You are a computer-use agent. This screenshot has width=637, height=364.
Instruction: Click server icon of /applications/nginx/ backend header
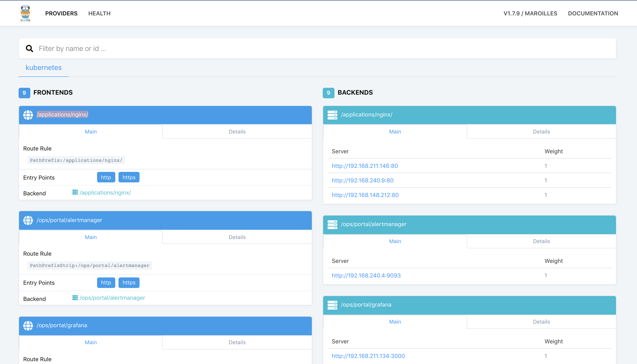pos(332,115)
